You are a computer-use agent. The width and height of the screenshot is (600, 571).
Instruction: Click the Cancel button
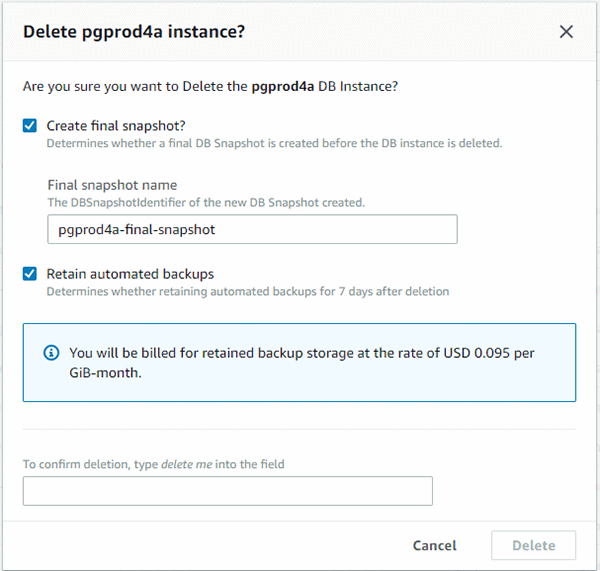pos(434,545)
